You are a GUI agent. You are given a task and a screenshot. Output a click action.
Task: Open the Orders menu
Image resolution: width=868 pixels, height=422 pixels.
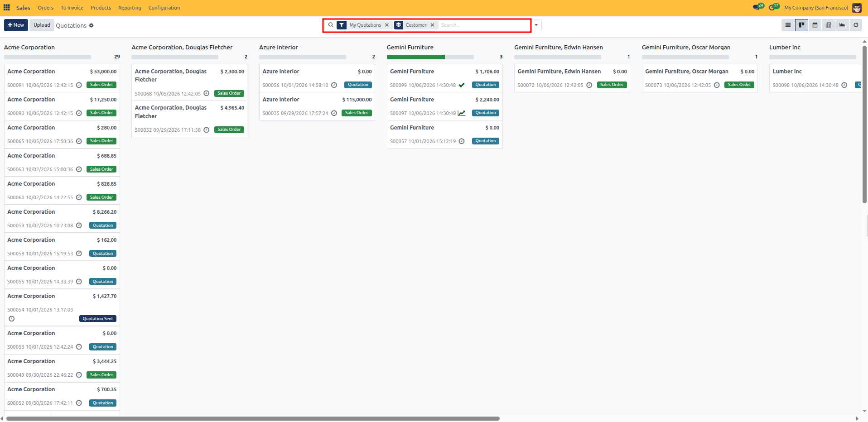(x=45, y=8)
